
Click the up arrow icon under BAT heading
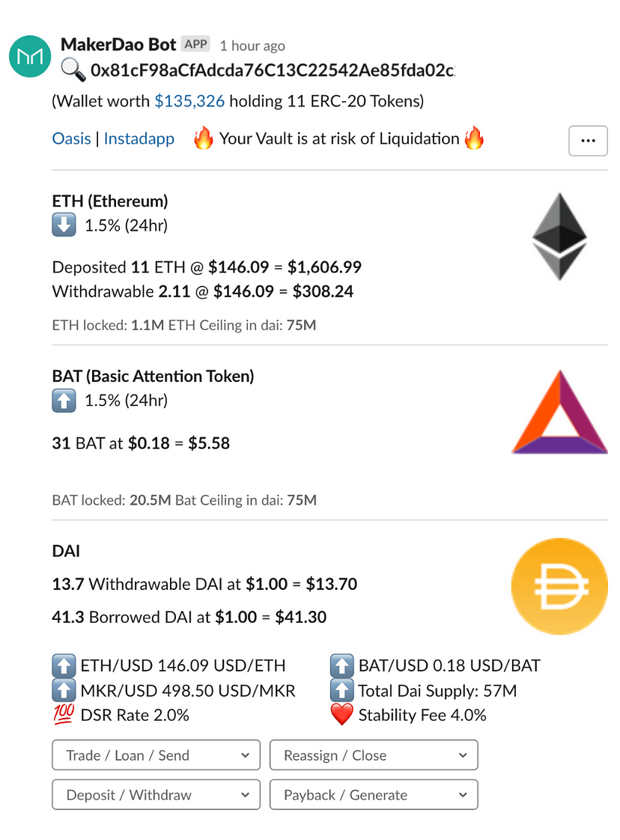[x=64, y=401]
